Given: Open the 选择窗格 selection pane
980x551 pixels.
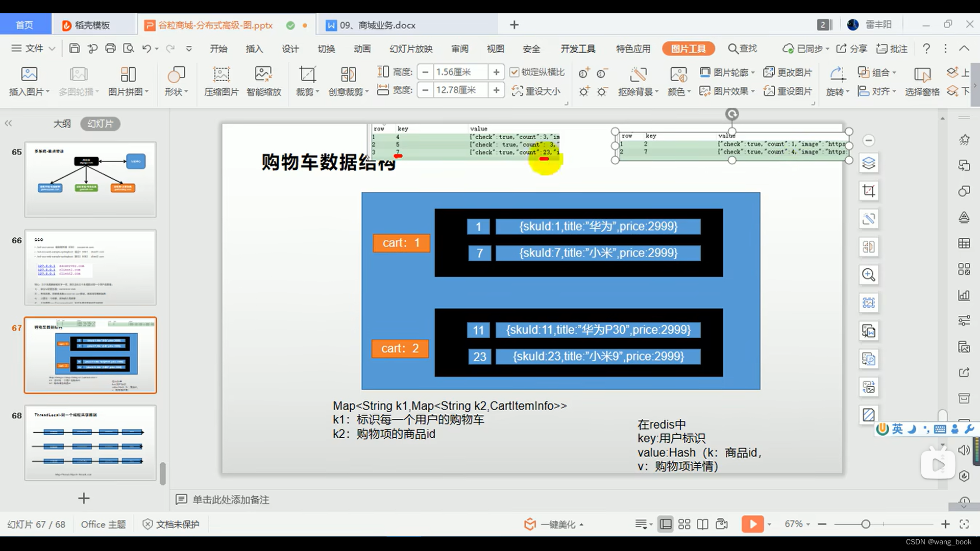Looking at the screenshot, I should (922, 81).
